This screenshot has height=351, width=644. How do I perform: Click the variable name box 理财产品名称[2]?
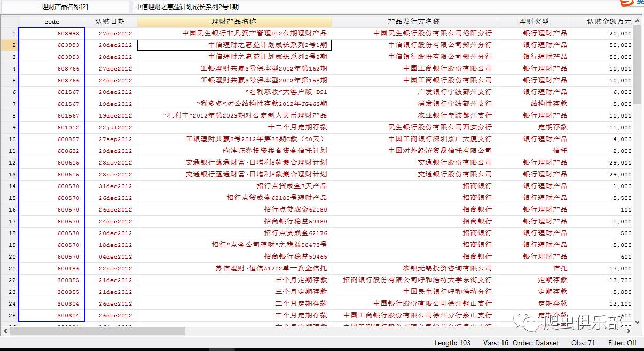(x=65, y=7)
